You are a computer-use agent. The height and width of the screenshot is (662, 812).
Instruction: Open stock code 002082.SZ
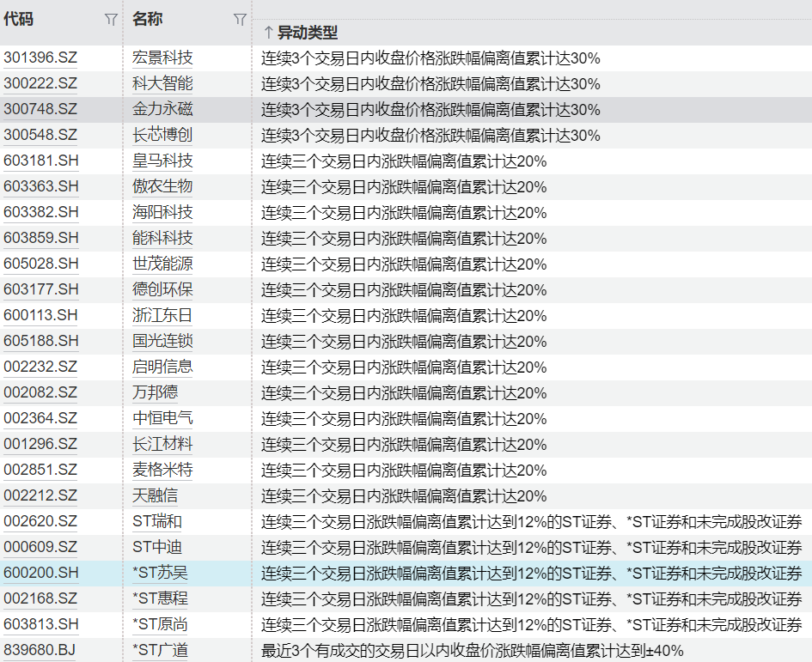point(40,392)
